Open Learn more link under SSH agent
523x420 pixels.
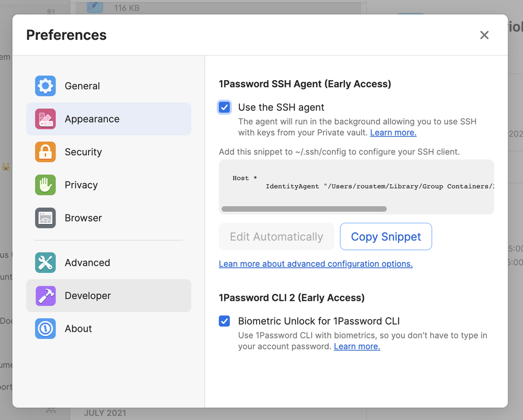tap(393, 133)
